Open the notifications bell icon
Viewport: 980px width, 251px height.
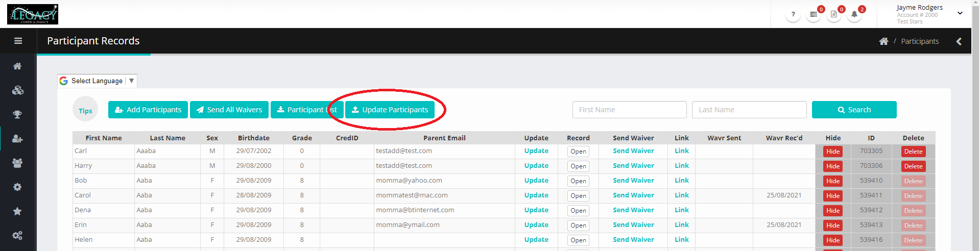click(x=854, y=14)
